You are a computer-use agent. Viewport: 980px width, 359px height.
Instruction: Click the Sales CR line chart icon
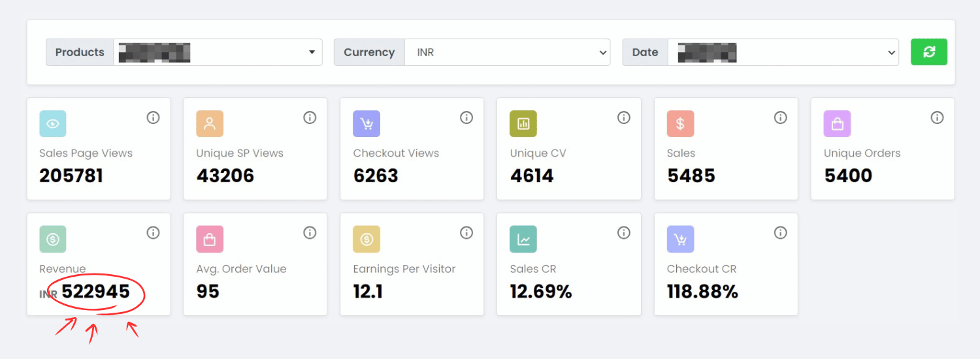click(x=523, y=240)
